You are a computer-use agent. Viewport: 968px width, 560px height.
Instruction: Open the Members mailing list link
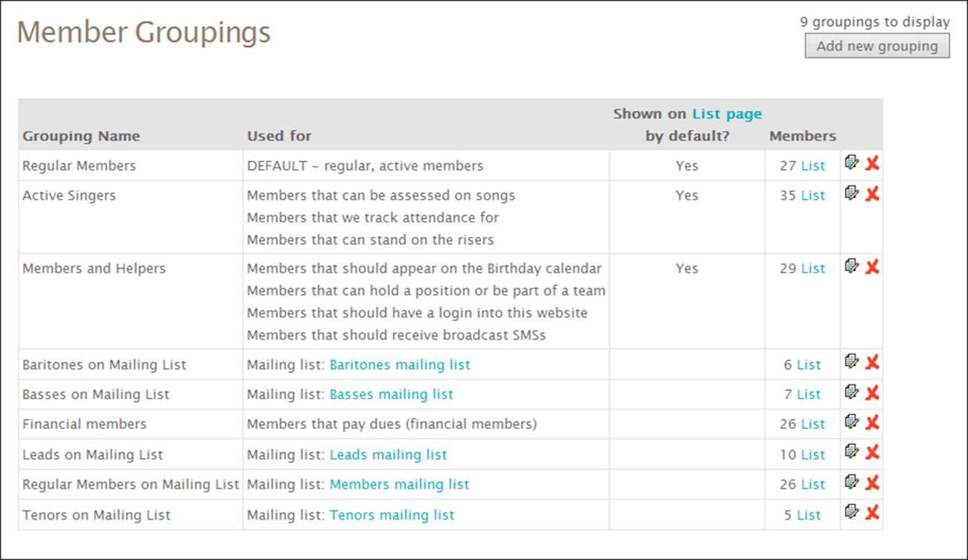[x=399, y=484]
